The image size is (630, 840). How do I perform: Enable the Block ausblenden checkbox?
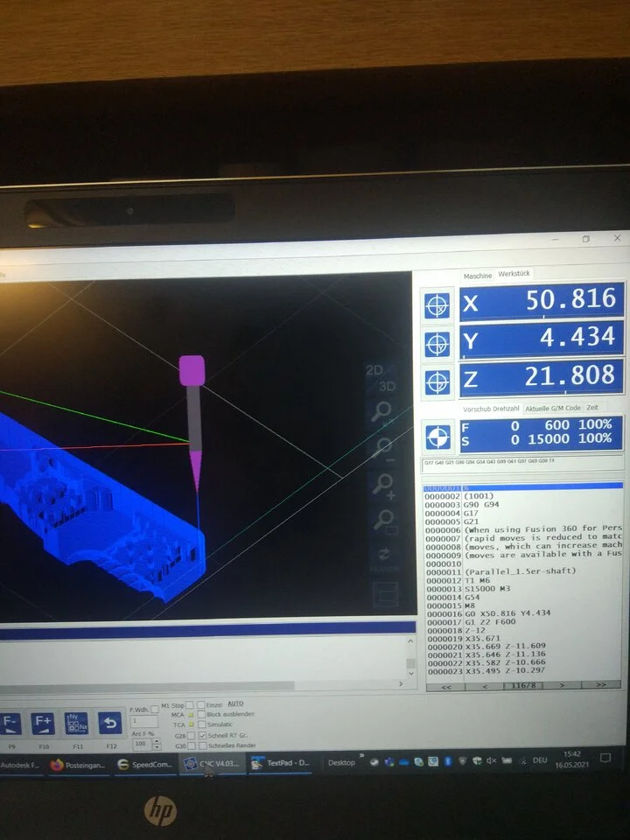[x=201, y=715]
